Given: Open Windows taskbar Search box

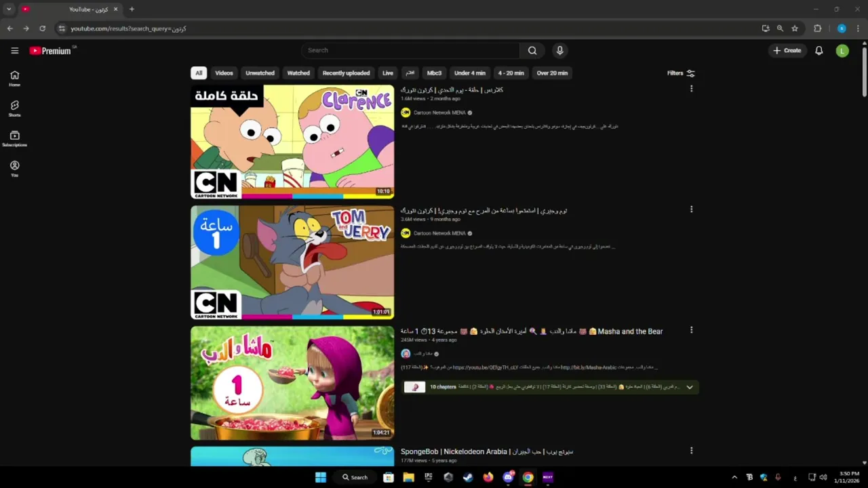Looking at the screenshot, I should point(355,477).
